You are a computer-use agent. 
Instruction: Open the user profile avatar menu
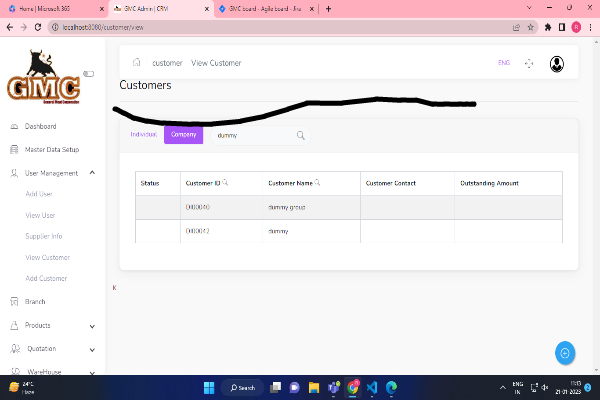pyautogui.click(x=557, y=63)
